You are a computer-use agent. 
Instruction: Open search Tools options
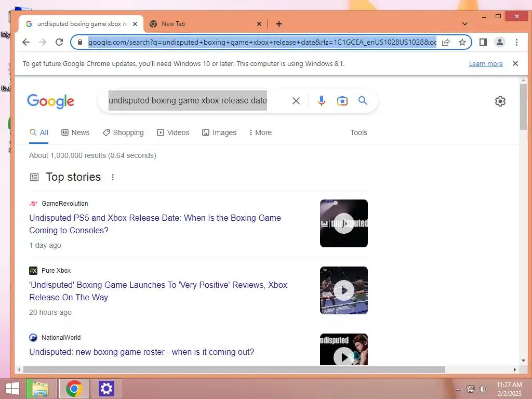pyautogui.click(x=358, y=132)
